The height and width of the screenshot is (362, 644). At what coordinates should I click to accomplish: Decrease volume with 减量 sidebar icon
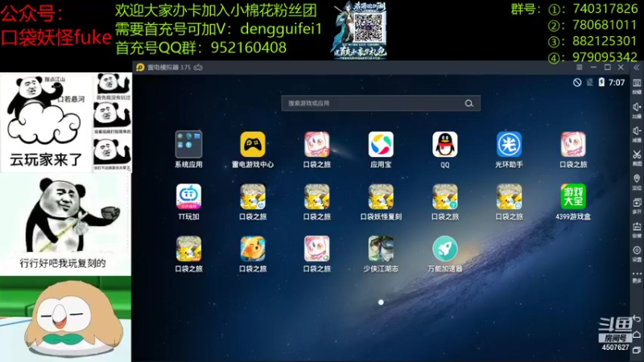(x=637, y=134)
